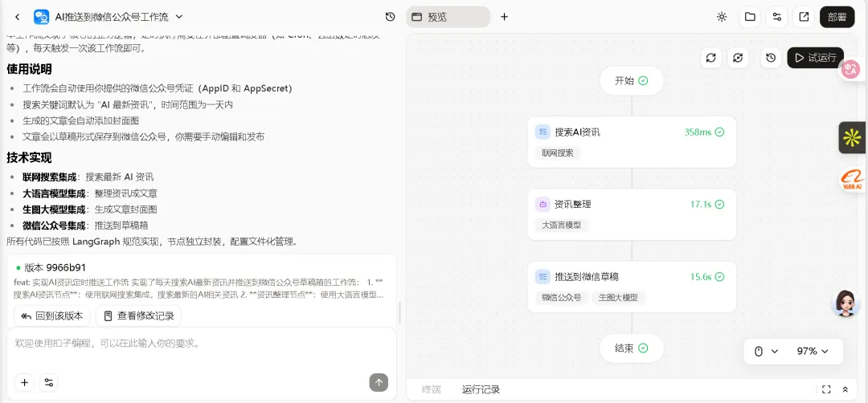Image resolution: width=868 pixels, height=403 pixels.
Task: Open header settings sliders icon
Action: point(776,17)
